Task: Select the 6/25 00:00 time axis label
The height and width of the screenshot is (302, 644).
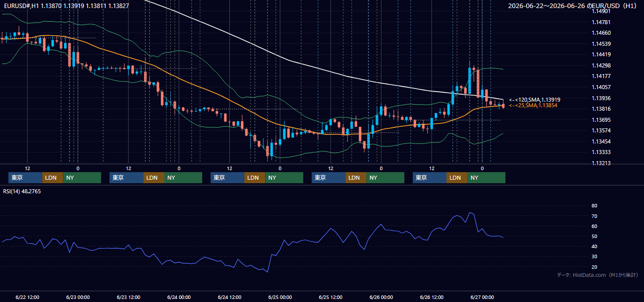Action: tap(280, 297)
